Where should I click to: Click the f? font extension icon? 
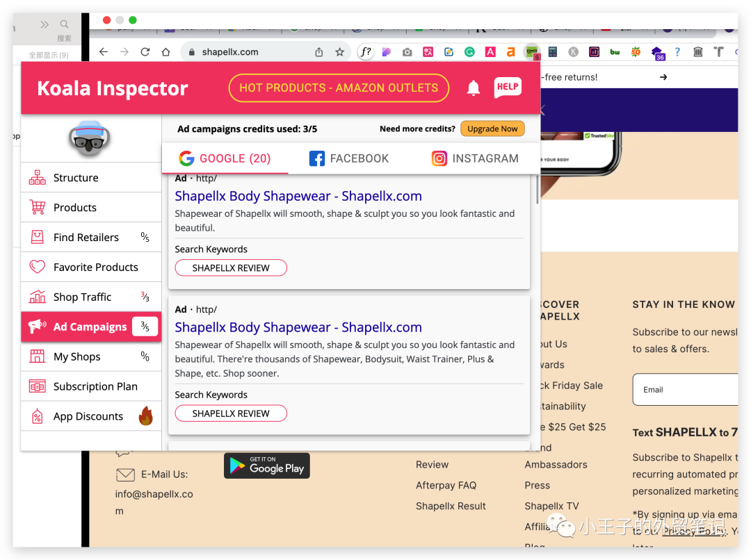click(366, 51)
